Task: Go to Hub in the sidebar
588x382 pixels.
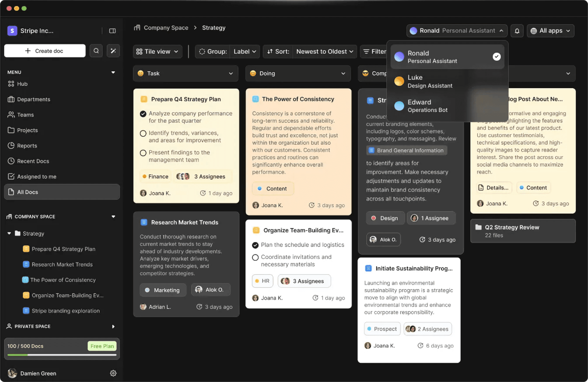Action: pyautogui.click(x=22, y=84)
